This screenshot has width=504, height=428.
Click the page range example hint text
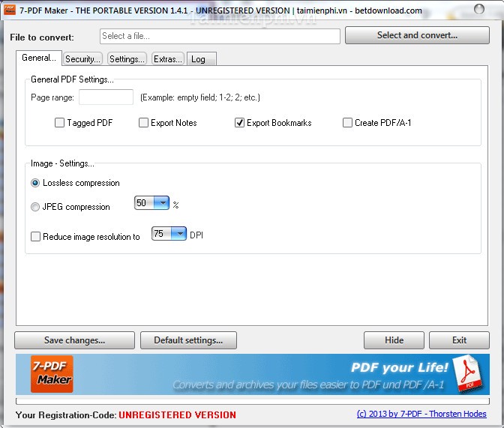(x=200, y=97)
